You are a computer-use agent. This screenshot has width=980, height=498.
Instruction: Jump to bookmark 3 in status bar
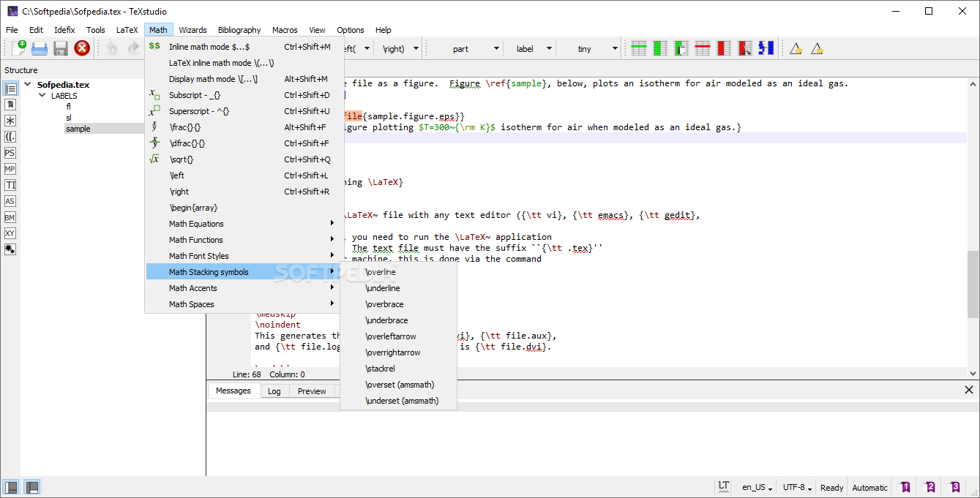(955, 487)
